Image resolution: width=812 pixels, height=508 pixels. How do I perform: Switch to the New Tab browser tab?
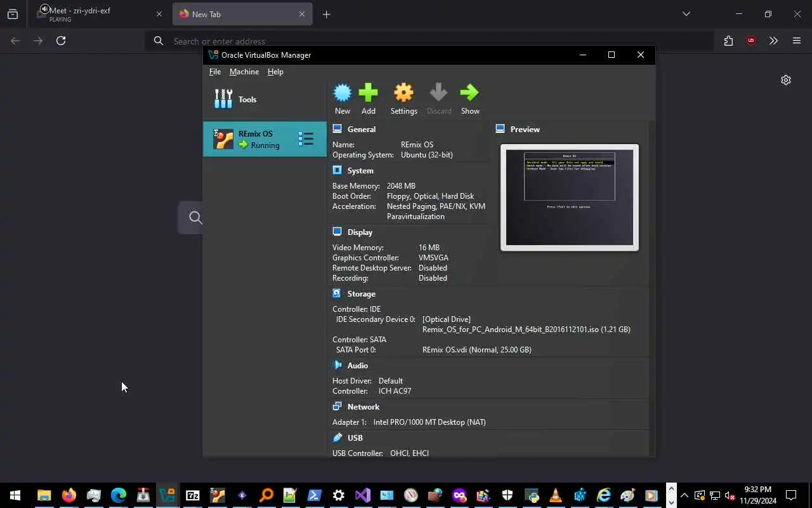click(x=241, y=14)
